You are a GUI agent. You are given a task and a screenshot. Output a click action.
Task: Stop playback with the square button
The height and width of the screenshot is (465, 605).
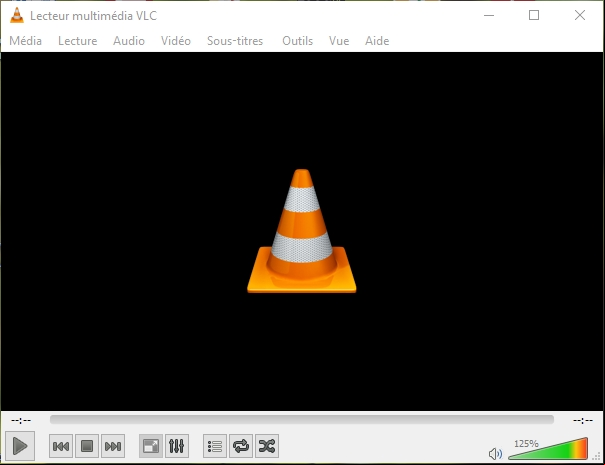(x=87, y=446)
